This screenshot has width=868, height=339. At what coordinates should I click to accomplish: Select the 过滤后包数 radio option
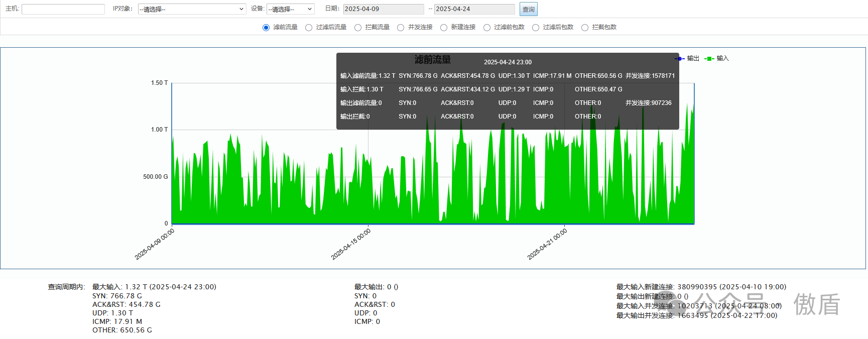(x=536, y=28)
